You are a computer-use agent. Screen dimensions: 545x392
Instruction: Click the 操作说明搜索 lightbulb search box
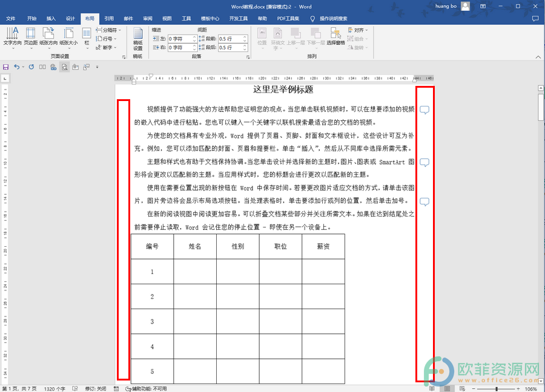pyautogui.click(x=329, y=18)
